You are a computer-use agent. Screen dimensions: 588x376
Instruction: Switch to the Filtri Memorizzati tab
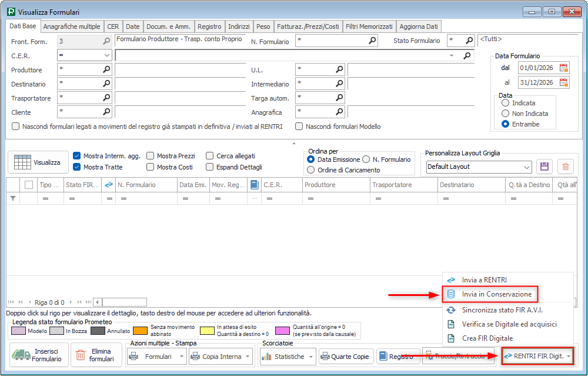tap(369, 26)
